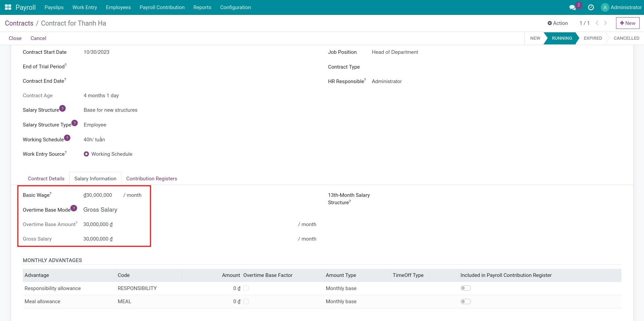644x321 pixels.
Task: Switch to Salary Information tab
Action: pos(95,179)
